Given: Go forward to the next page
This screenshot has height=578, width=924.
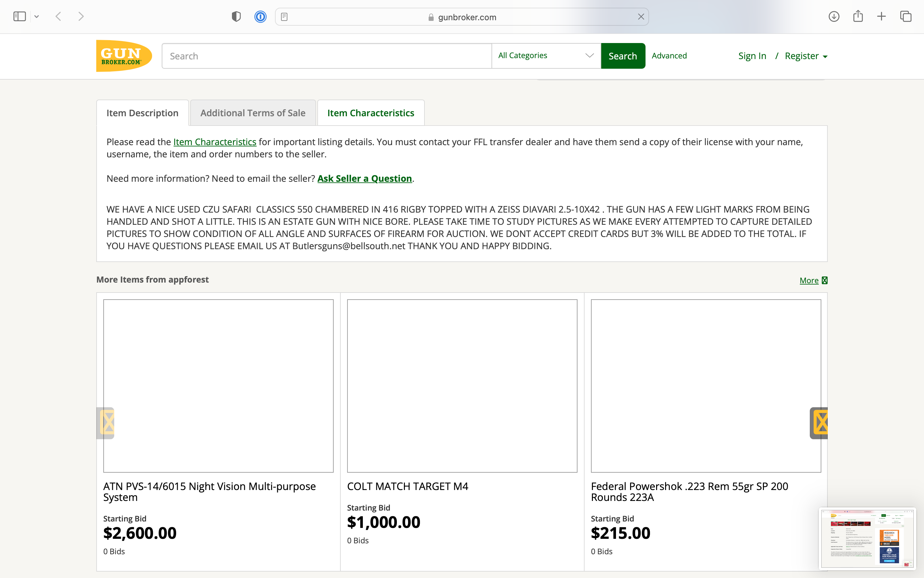Looking at the screenshot, I should tap(81, 16).
